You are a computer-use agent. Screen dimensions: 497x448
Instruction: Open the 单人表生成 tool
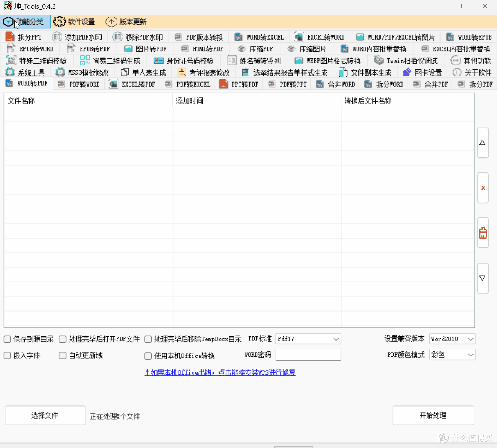pyautogui.click(x=143, y=72)
